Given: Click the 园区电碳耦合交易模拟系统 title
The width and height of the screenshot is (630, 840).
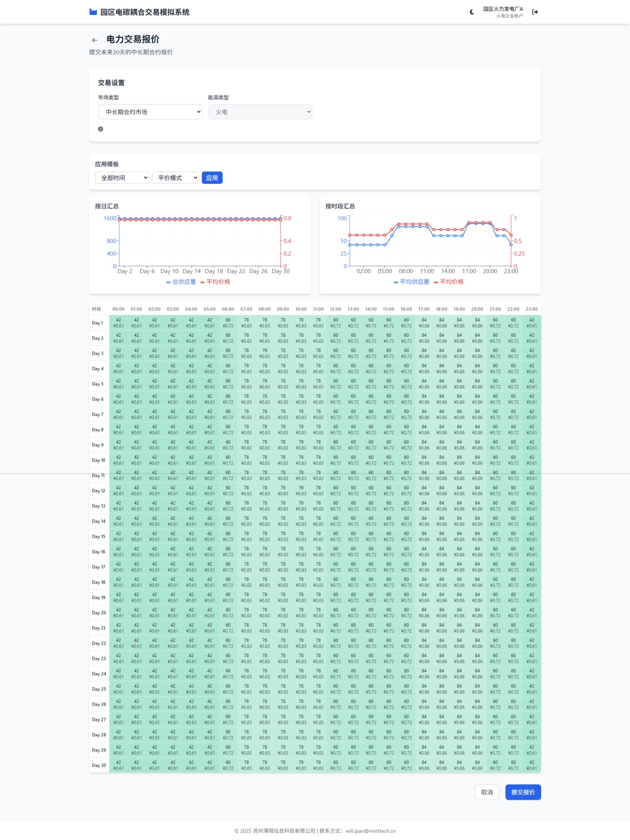Looking at the screenshot, I should [144, 12].
